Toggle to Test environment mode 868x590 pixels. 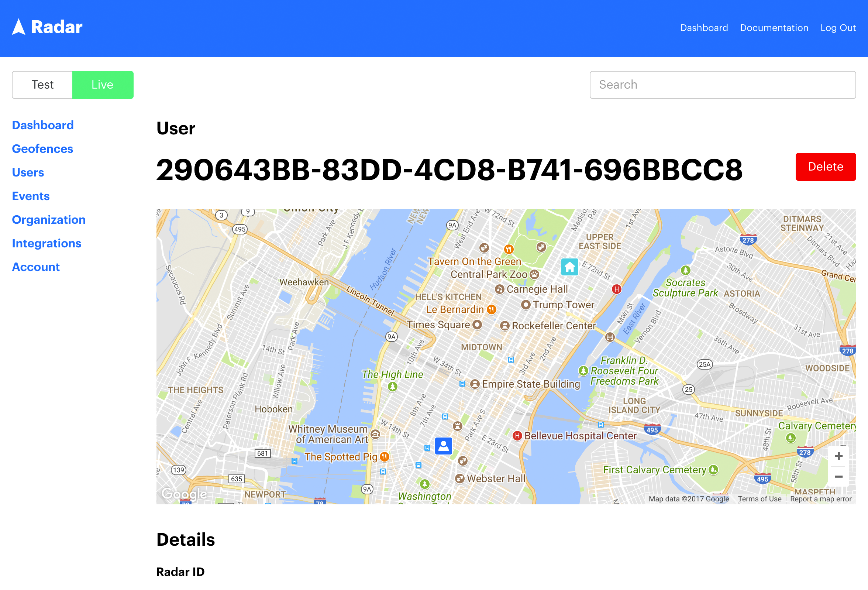(43, 84)
